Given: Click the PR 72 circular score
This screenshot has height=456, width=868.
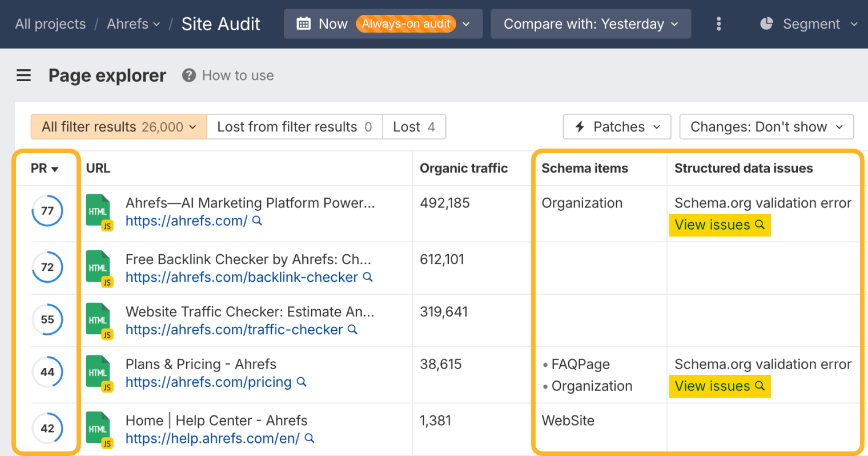Looking at the screenshot, I should pos(47,267).
